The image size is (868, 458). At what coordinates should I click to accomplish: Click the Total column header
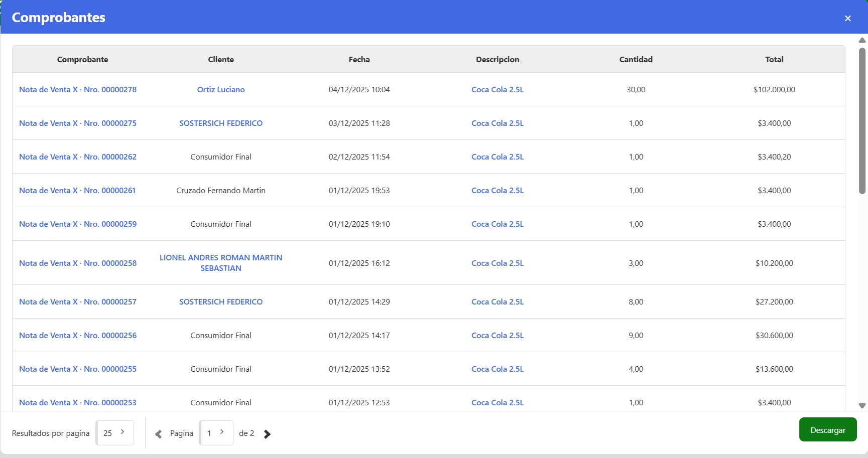774,60
